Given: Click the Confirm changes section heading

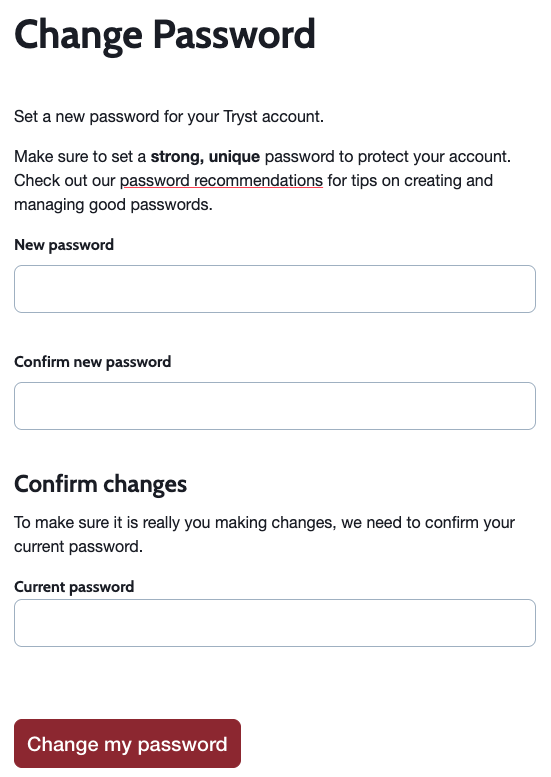Looking at the screenshot, I should point(101,484).
